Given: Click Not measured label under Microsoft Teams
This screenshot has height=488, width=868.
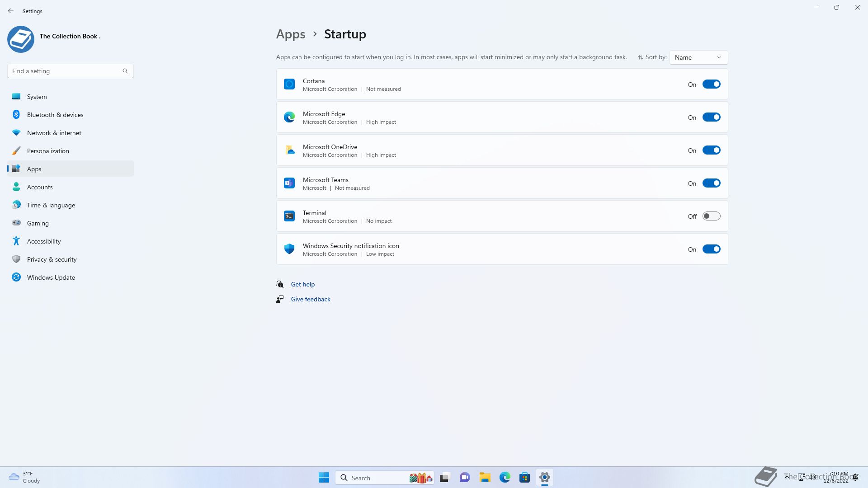Looking at the screenshot, I should (352, 188).
